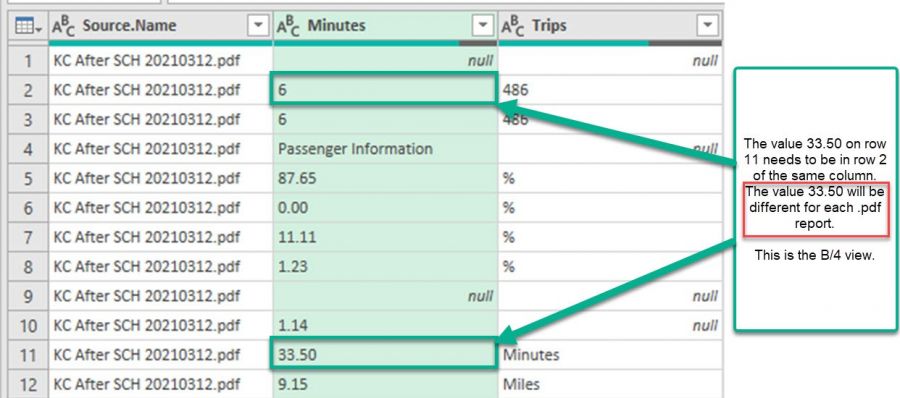Click the Trips cell with value 486 in row 2

pyautogui.click(x=610, y=90)
